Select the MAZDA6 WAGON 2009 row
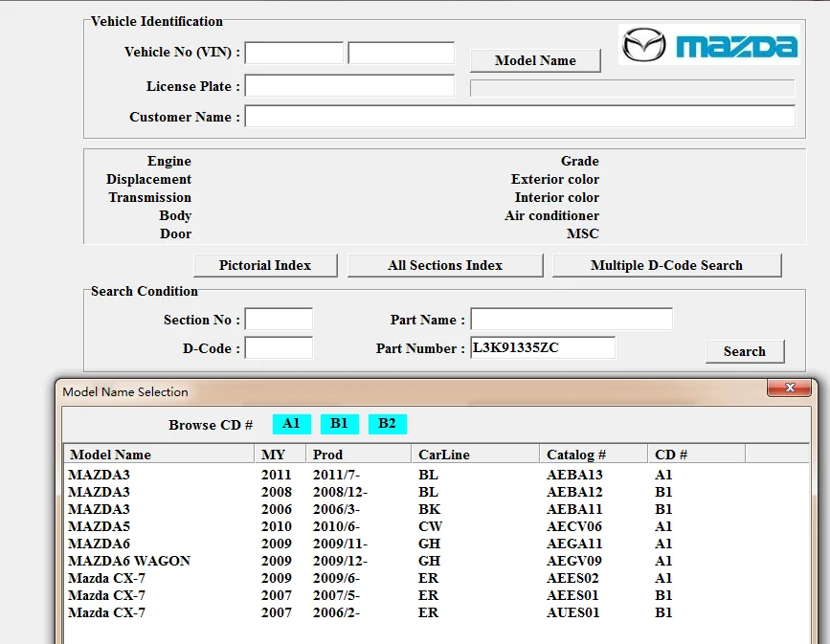Viewport: 830px width, 644px height. [129, 561]
